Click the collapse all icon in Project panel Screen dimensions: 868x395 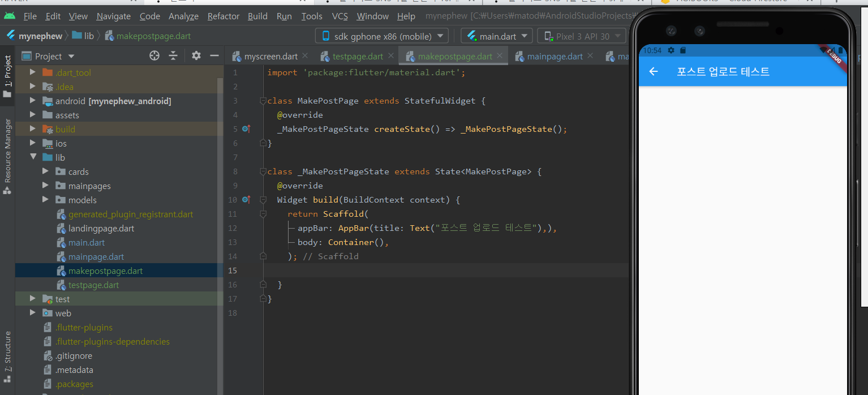click(173, 55)
